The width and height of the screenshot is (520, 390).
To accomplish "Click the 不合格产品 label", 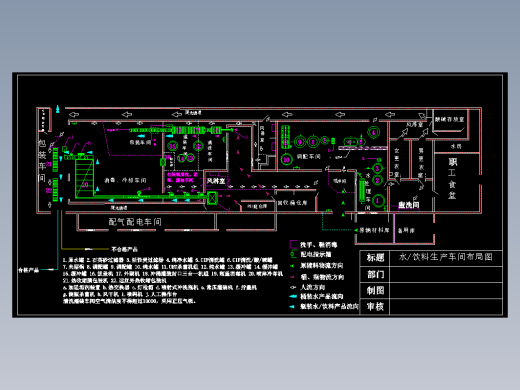I will (124, 249).
